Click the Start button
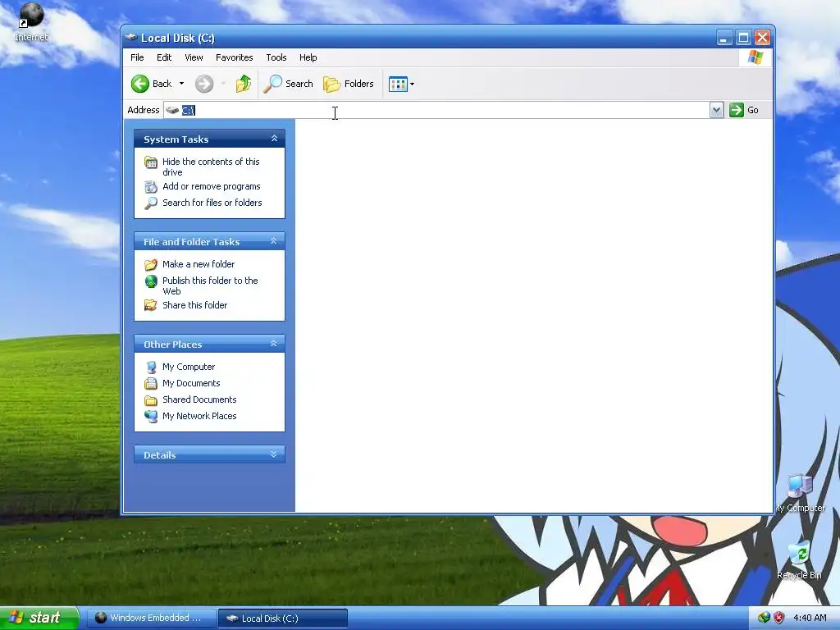Viewport: 840px width, 630px height. click(39, 619)
